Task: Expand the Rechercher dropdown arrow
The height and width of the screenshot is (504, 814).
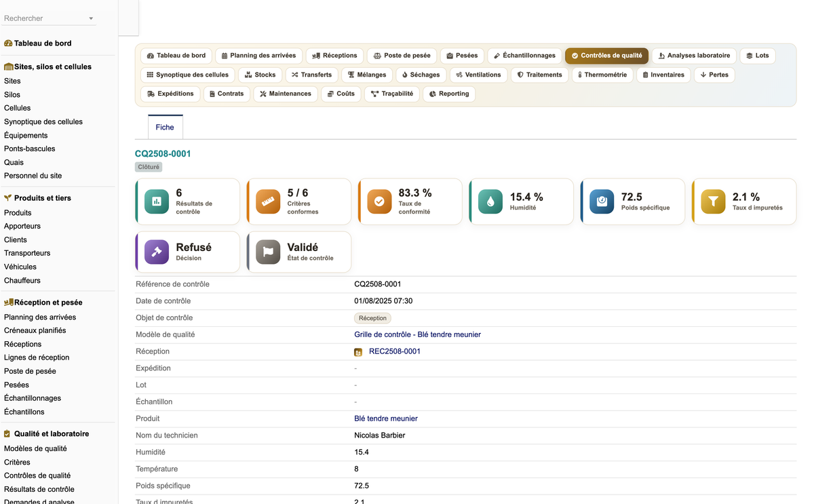Action: point(91,19)
